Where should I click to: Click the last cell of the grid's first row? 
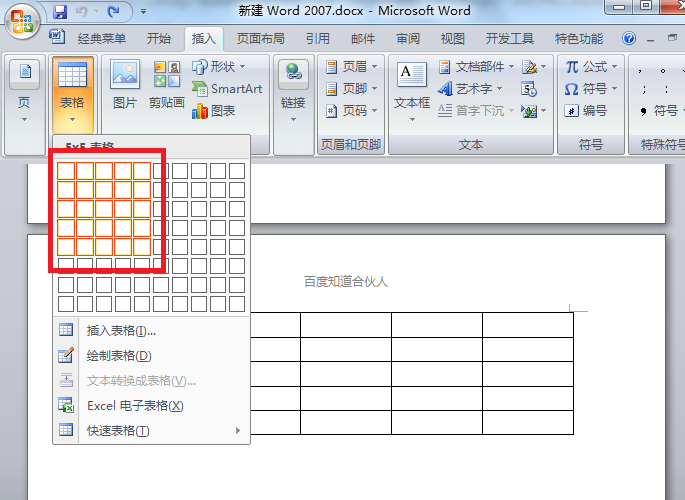(237, 171)
